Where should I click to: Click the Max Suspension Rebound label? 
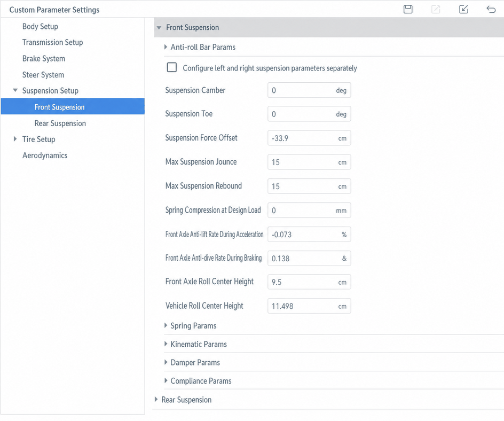tap(203, 186)
